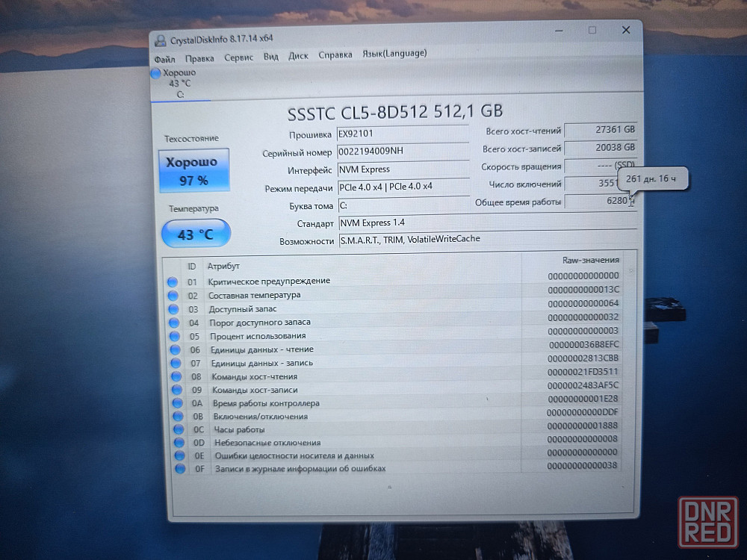
Task: Click the blue status dot for attribute 0B
Action: pos(179,416)
